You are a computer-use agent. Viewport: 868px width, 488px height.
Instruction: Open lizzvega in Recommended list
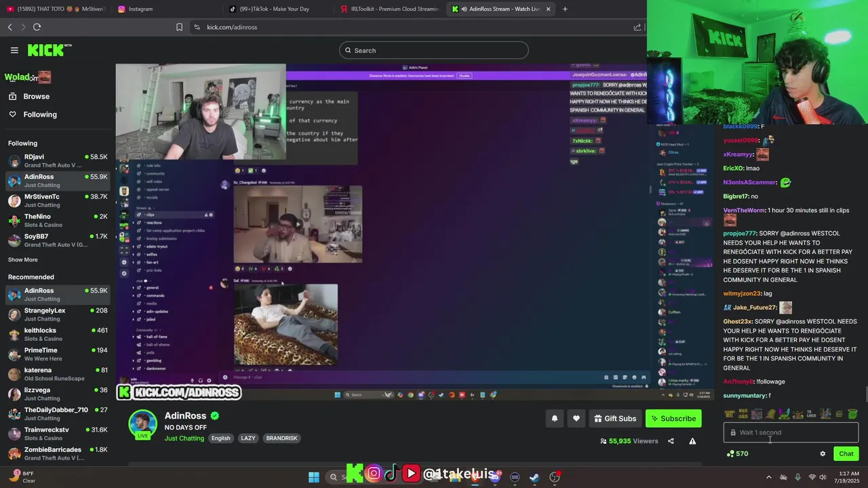[x=58, y=394]
